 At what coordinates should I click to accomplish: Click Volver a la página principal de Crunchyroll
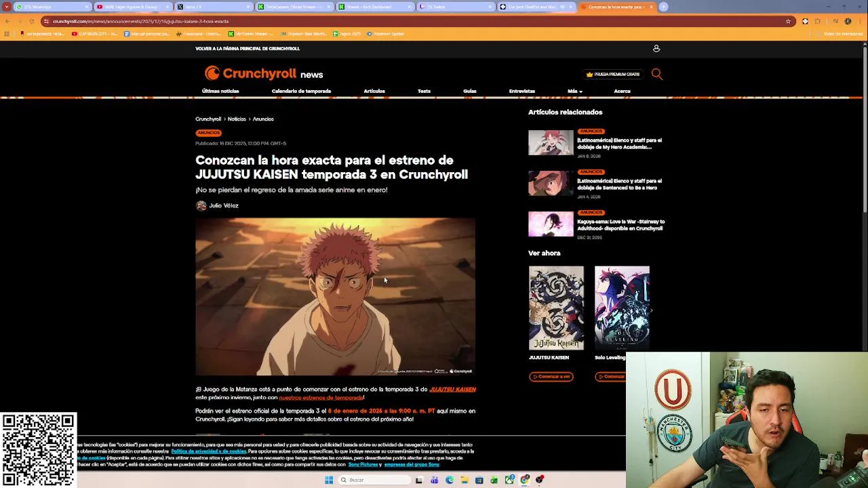point(248,49)
